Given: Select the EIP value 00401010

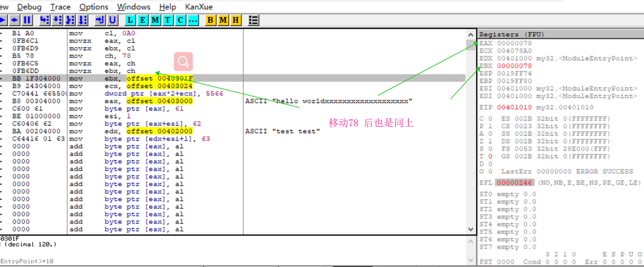Looking at the screenshot, I should coord(514,107).
